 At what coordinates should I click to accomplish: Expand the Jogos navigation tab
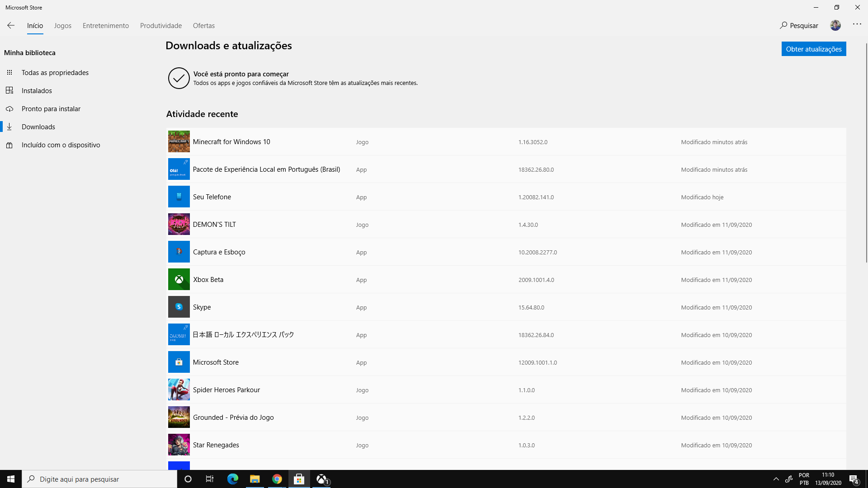coord(62,25)
